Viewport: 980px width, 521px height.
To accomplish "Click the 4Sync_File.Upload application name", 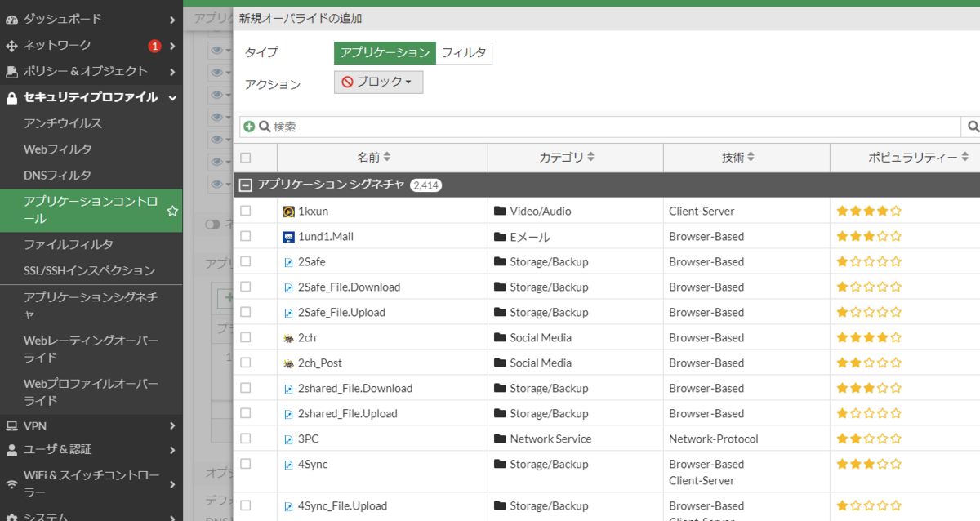I will [x=342, y=506].
